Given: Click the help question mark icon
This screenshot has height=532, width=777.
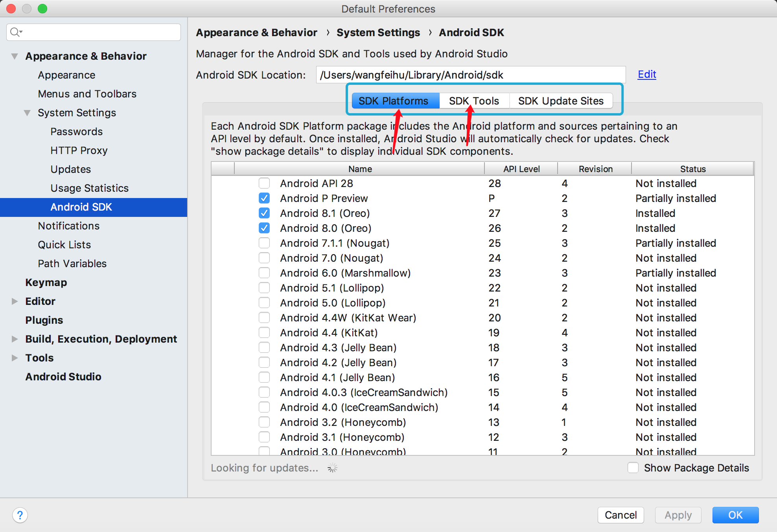Looking at the screenshot, I should point(20,515).
